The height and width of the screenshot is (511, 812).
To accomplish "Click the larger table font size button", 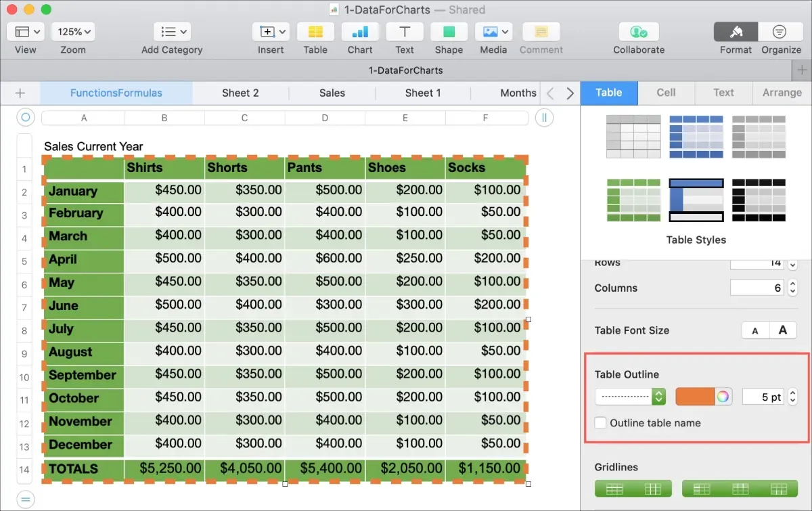I will (x=783, y=330).
